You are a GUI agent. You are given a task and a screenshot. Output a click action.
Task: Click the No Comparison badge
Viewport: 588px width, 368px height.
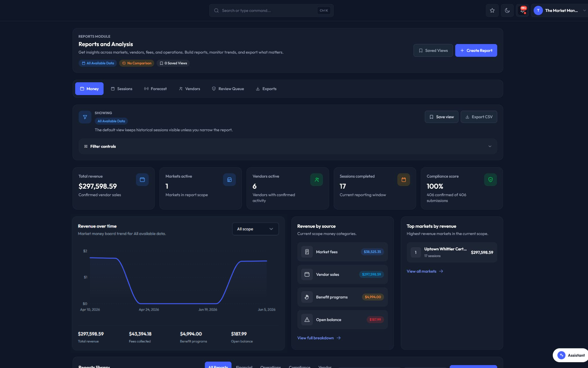(x=137, y=63)
